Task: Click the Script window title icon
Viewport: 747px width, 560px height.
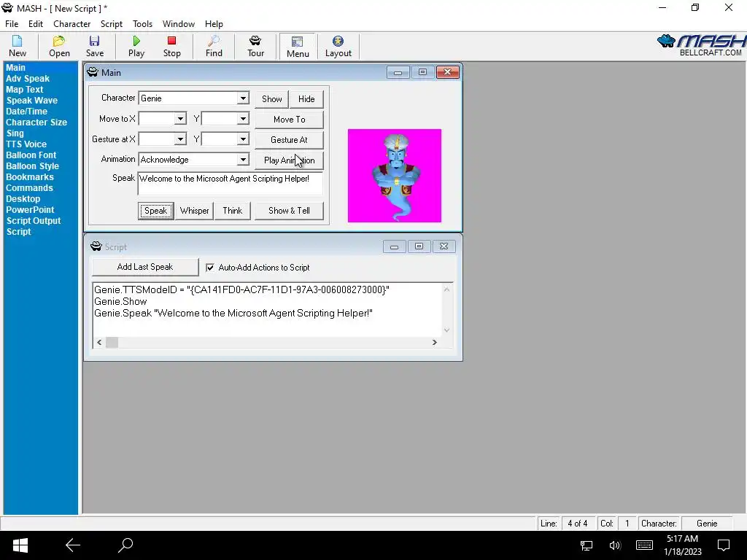Action: pyautogui.click(x=96, y=246)
